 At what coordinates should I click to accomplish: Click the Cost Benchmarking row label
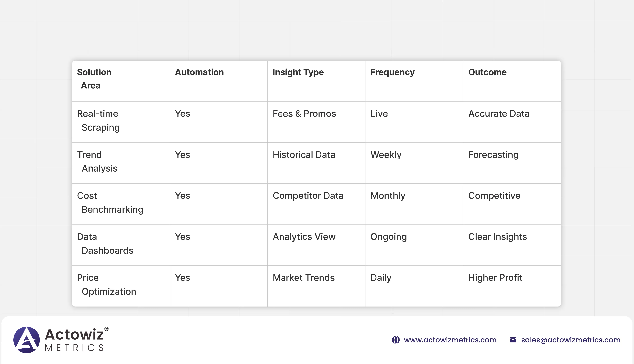point(110,203)
